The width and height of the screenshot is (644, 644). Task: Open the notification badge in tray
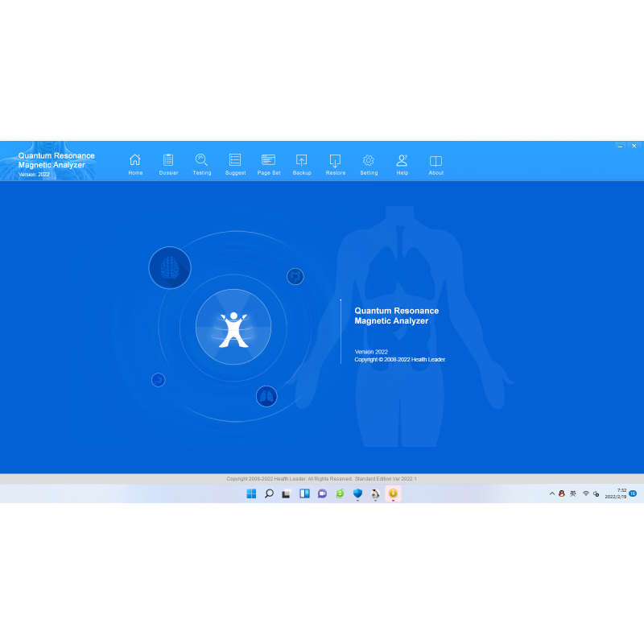click(633, 493)
